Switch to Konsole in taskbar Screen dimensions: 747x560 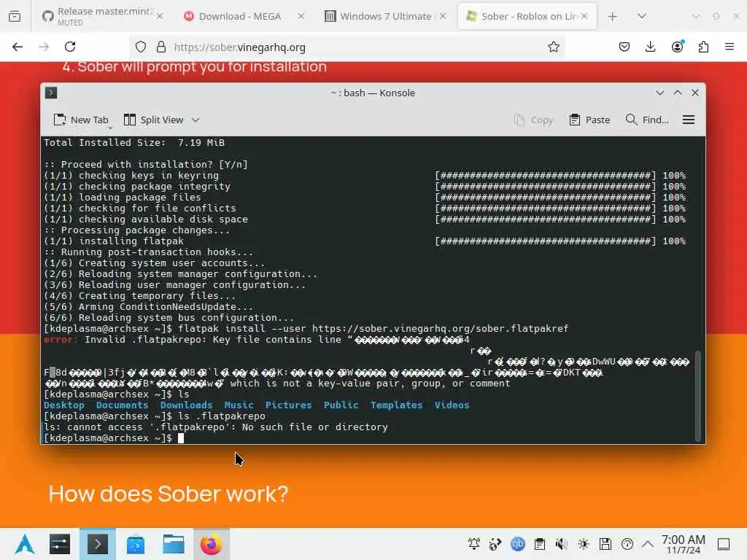click(98, 544)
